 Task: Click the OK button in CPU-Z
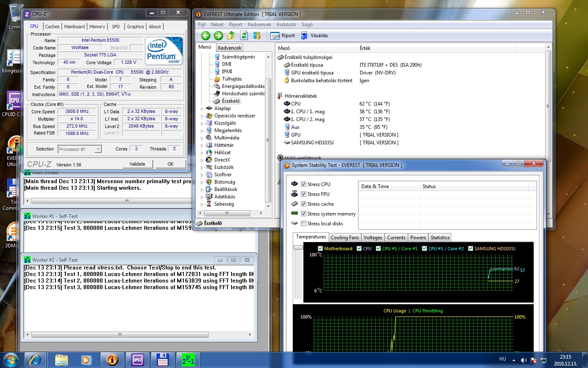coord(171,164)
